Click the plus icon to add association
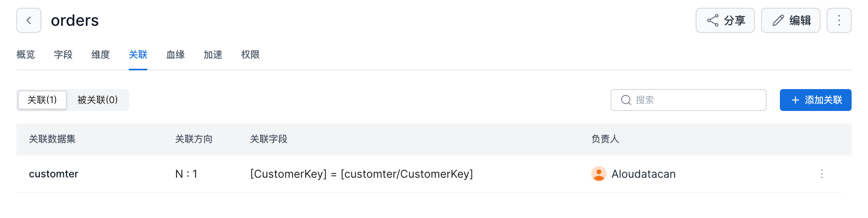 [795, 100]
